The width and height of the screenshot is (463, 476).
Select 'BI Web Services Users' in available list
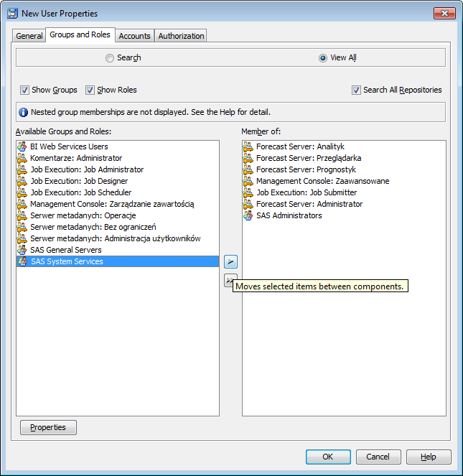(x=118, y=146)
